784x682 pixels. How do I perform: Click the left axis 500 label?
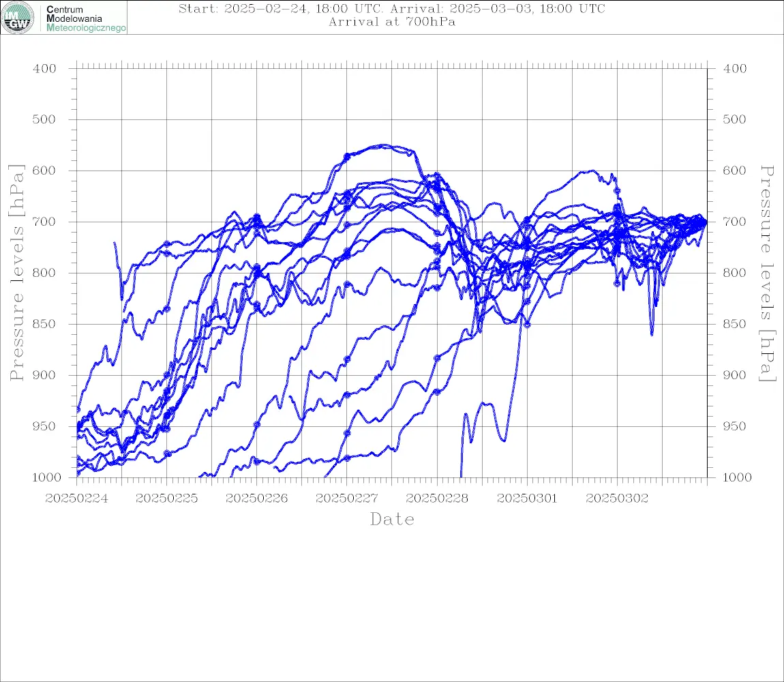point(44,119)
